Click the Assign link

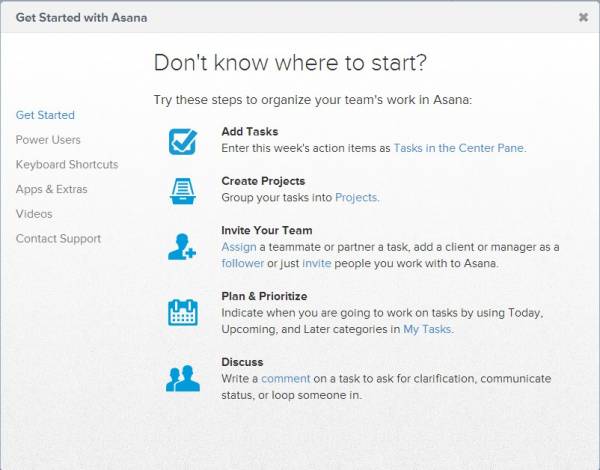(239, 247)
